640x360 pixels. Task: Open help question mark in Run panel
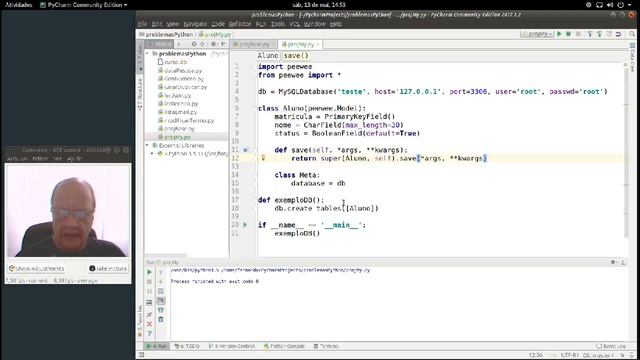(149, 333)
